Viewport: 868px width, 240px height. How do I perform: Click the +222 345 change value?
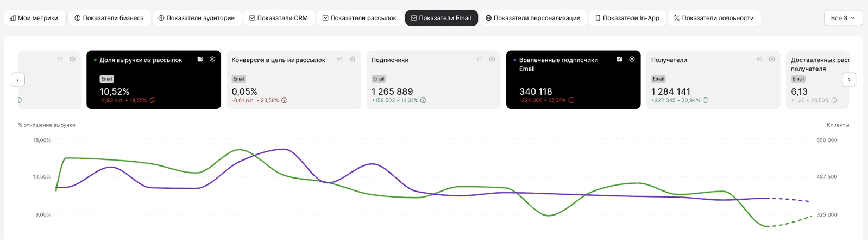tap(663, 100)
